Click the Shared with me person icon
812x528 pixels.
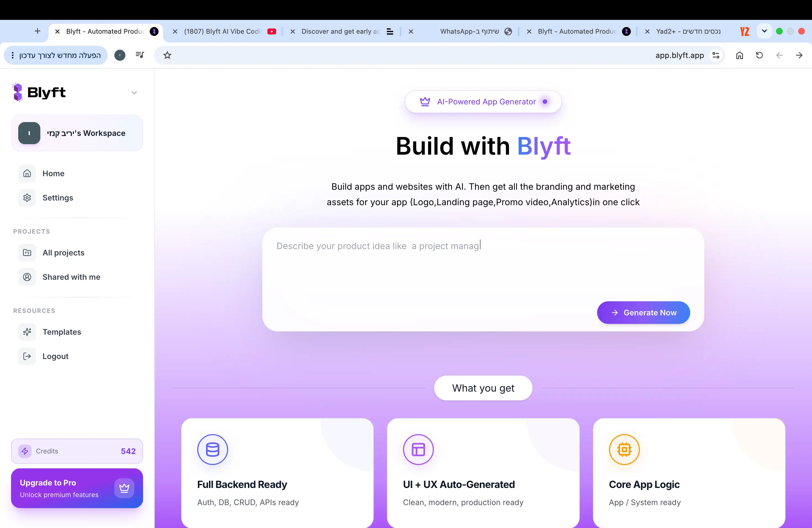(27, 277)
